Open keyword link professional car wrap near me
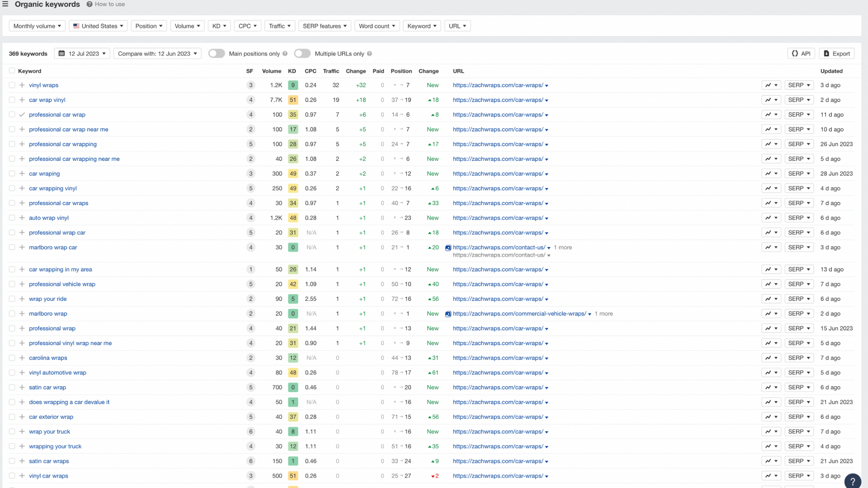The width and height of the screenshot is (868, 488). pos(69,129)
